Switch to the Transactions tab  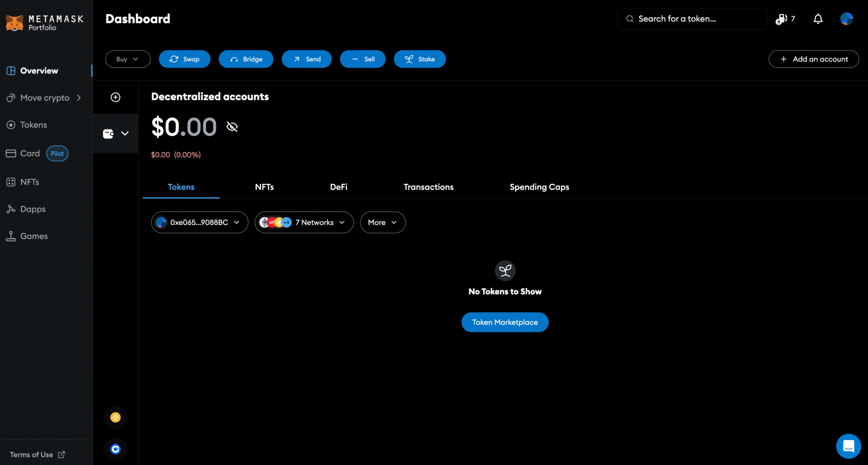(428, 187)
